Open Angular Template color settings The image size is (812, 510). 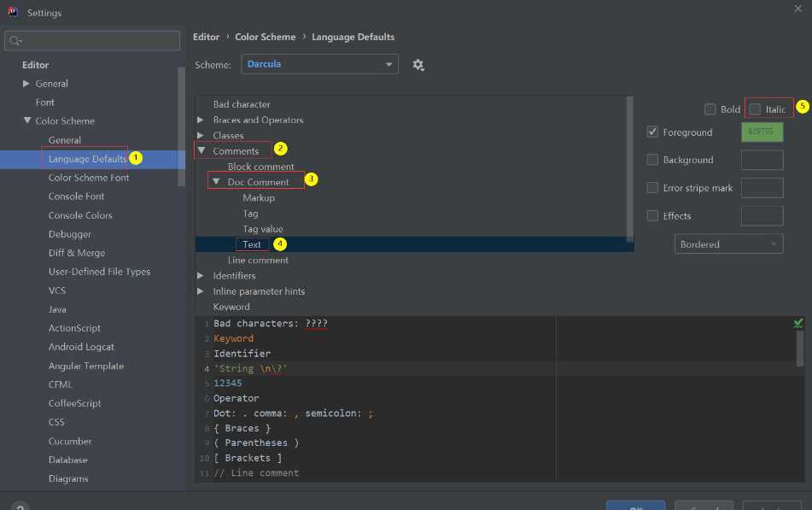pos(86,366)
